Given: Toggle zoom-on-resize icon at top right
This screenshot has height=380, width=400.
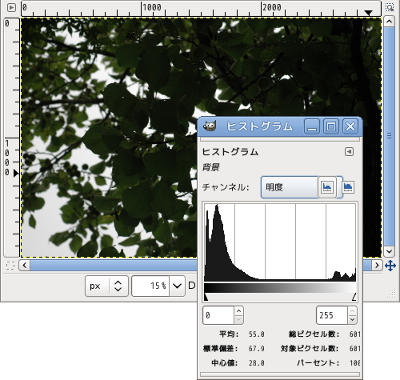Looking at the screenshot, I should tap(389, 7).
